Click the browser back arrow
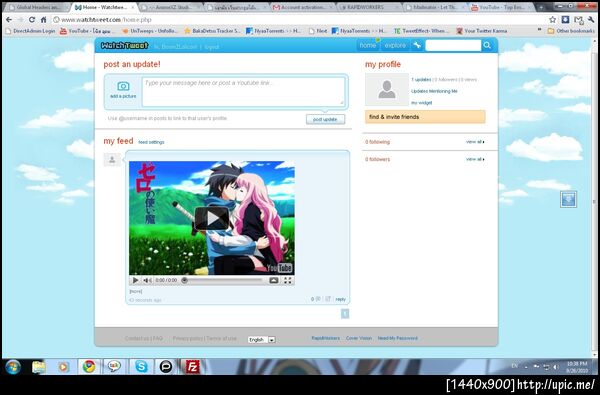 click(x=9, y=20)
